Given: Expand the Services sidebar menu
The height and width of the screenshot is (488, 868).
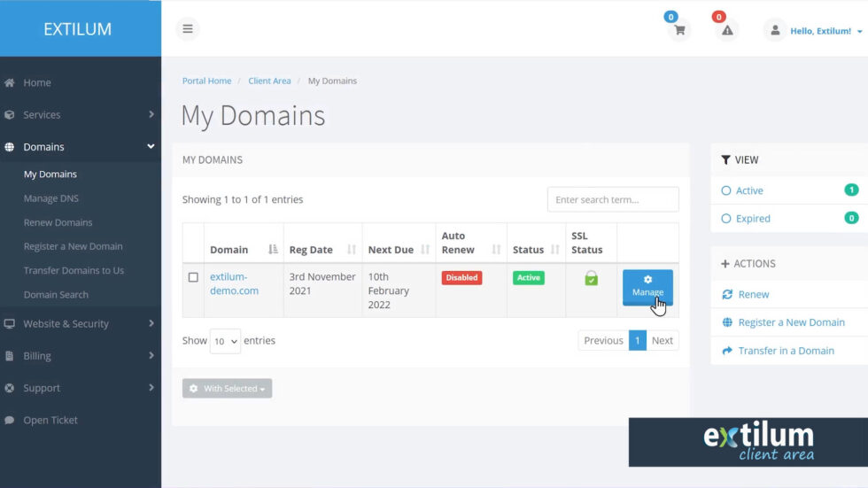Looking at the screenshot, I should [x=80, y=114].
